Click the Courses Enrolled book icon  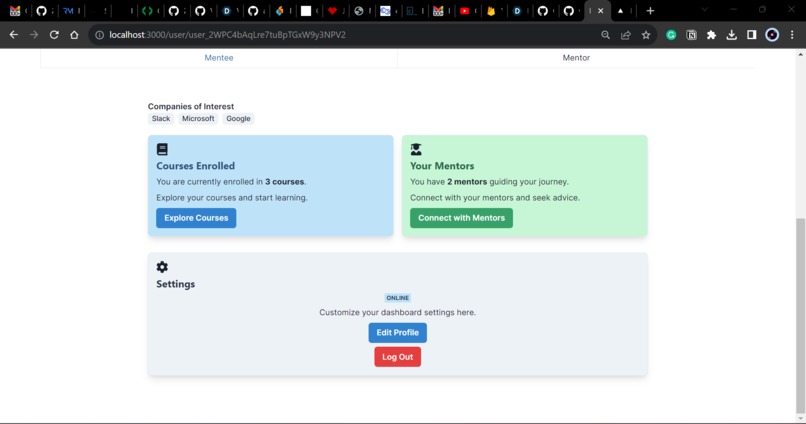[x=162, y=150]
